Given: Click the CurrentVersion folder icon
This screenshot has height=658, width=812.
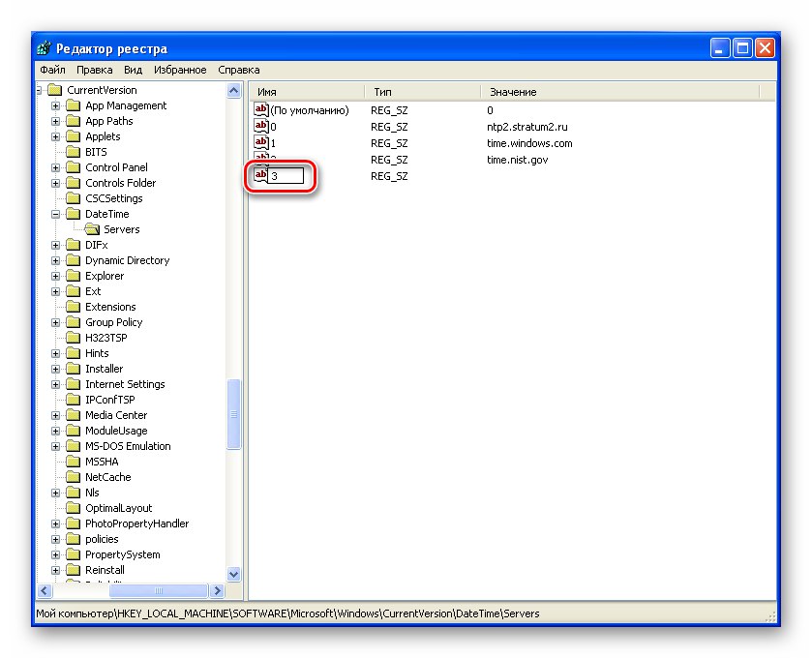Looking at the screenshot, I should 54,90.
